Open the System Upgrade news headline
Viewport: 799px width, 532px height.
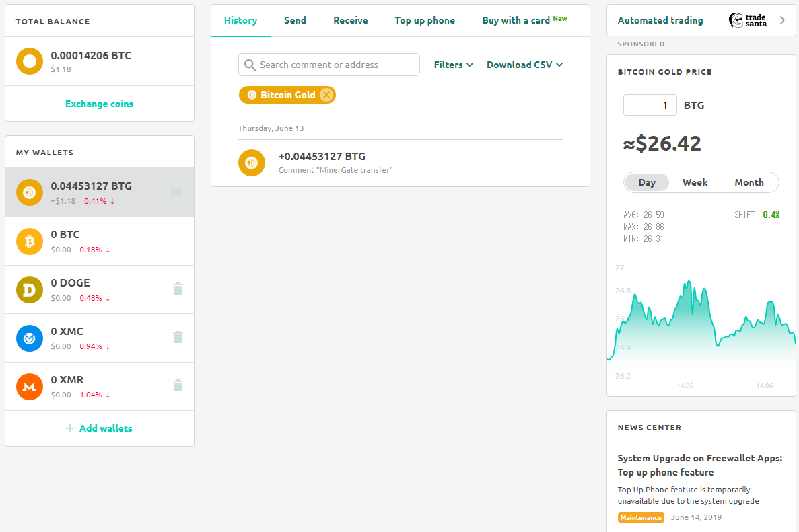coord(699,465)
